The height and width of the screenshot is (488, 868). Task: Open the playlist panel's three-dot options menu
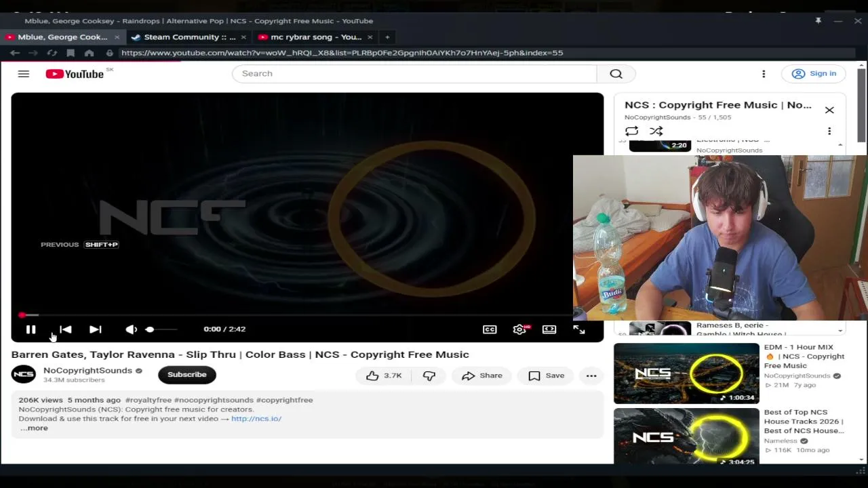click(829, 131)
